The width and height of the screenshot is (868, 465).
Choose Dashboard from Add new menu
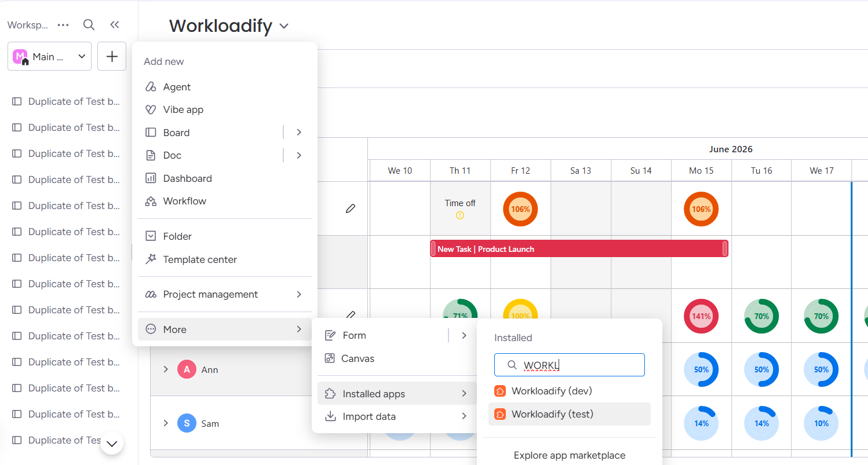225,178
